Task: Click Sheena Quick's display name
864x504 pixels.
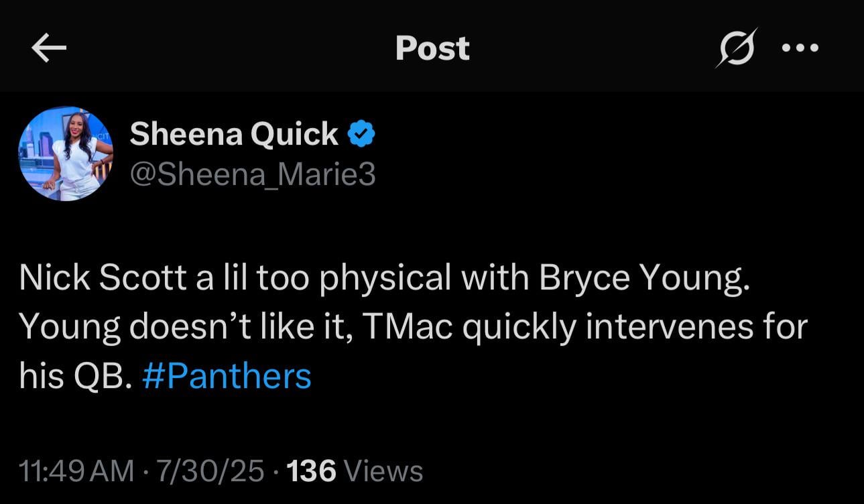Action: point(235,133)
